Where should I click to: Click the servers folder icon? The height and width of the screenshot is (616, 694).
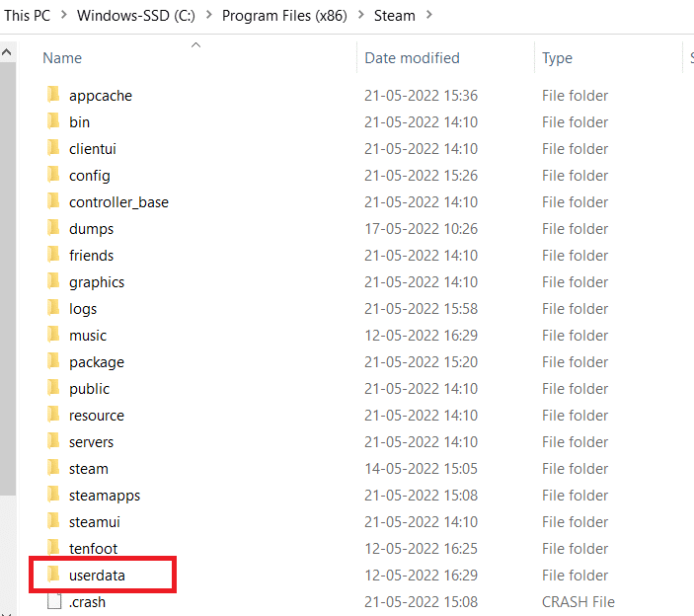[x=53, y=440]
